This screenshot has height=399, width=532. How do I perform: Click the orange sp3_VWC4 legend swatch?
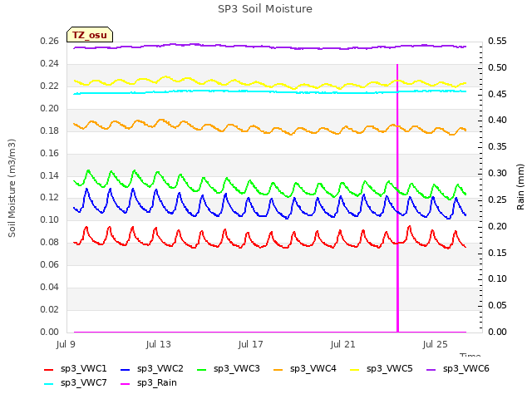(x=278, y=369)
